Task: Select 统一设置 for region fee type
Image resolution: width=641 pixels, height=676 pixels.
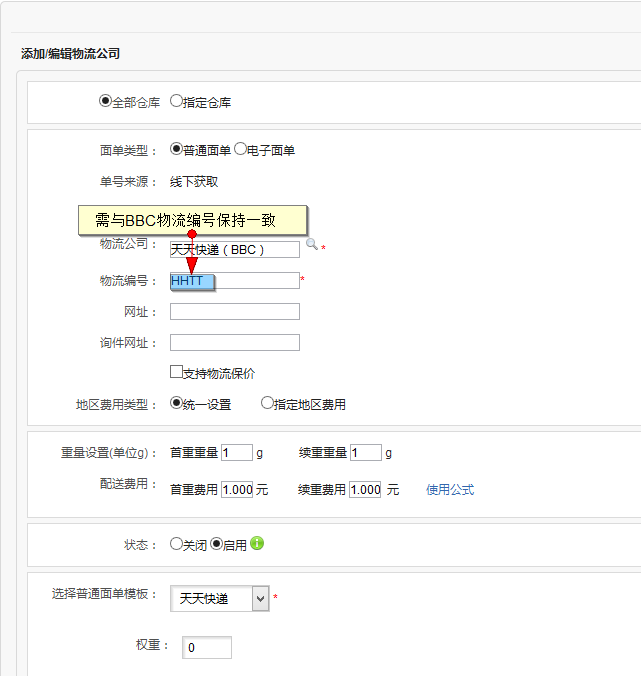Action: [176, 403]
